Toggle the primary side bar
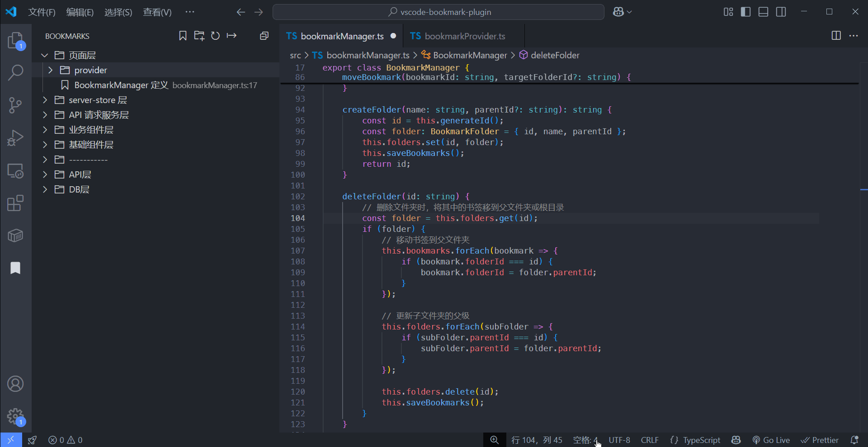Image resolution: width=868 pixels, height=447 pixels. pos(746,12)
